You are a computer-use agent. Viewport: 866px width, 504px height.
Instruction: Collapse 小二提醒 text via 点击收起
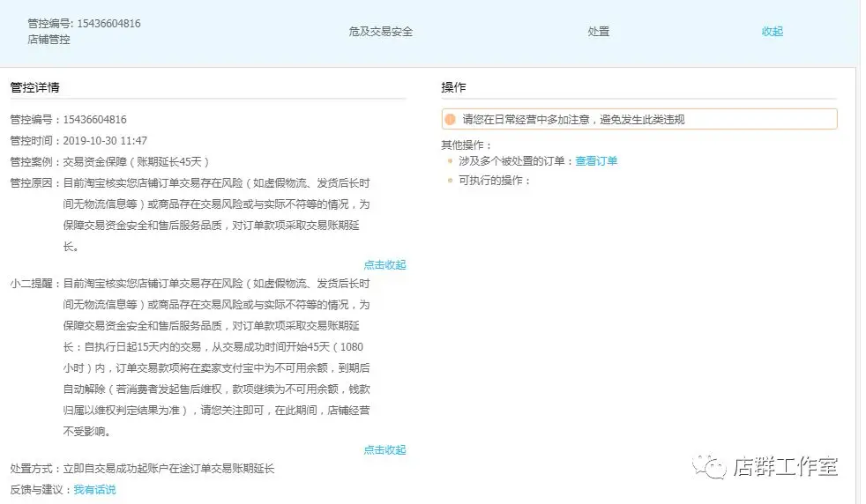pyautogui.click(x=384, y=450)
